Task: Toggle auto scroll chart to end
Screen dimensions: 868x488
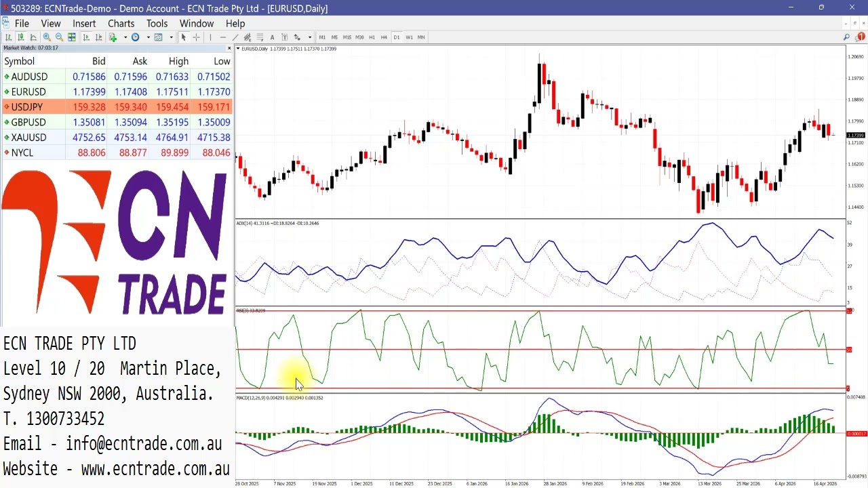Action: click(86, 37)
